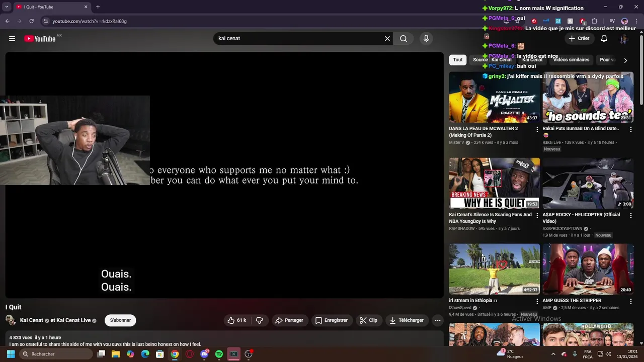Viewport: 644px width, 362px height.
Task: Open File Explorer from the taskbar
Action: click(116, 354)
